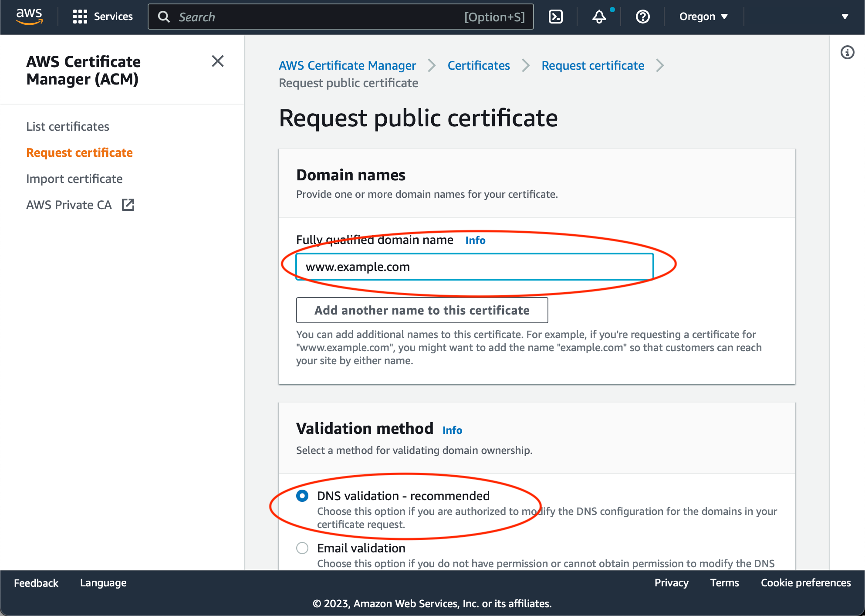Close the ACM side navigation panel

click(x=218, y=61)
